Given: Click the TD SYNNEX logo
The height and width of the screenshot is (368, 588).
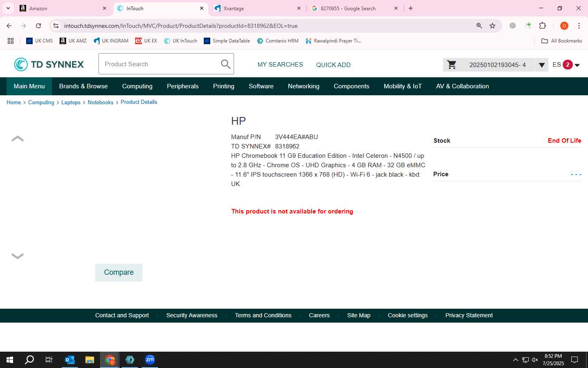Looking at the screenshot, I should (x=49, y=64).
